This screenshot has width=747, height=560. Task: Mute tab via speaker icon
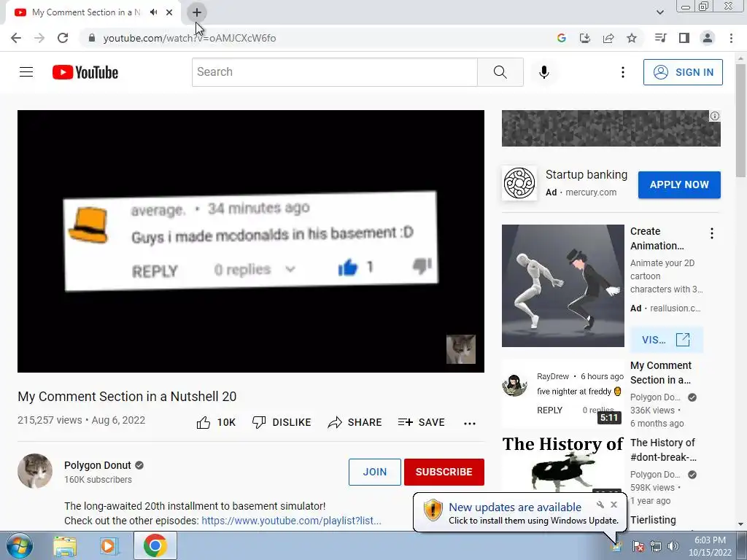tap(153, 12)
